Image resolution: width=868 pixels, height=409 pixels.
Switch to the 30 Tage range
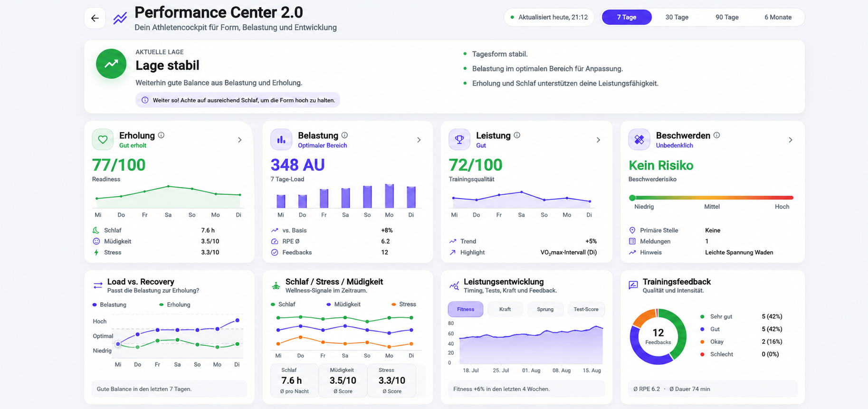click(x=677, y=18)
